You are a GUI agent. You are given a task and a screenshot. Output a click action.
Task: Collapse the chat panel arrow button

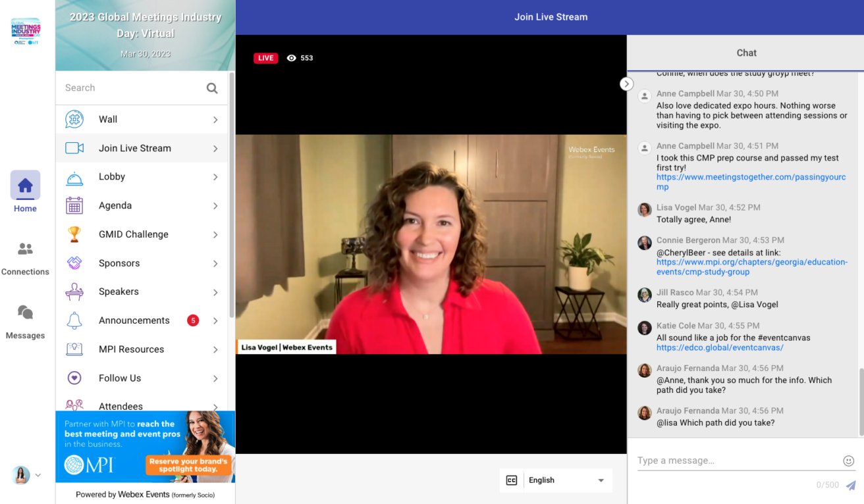coord(626,84)
